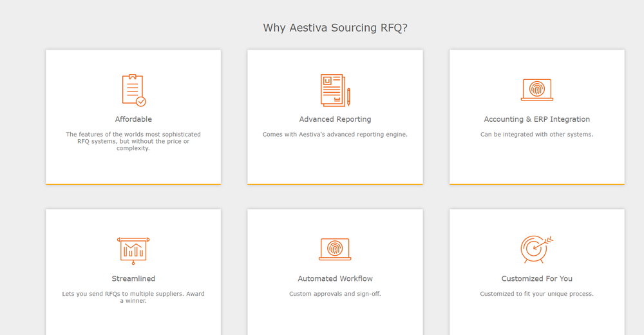
Task: Click 'Custom approvals and sign-off.'
Action: click(335, 294)
